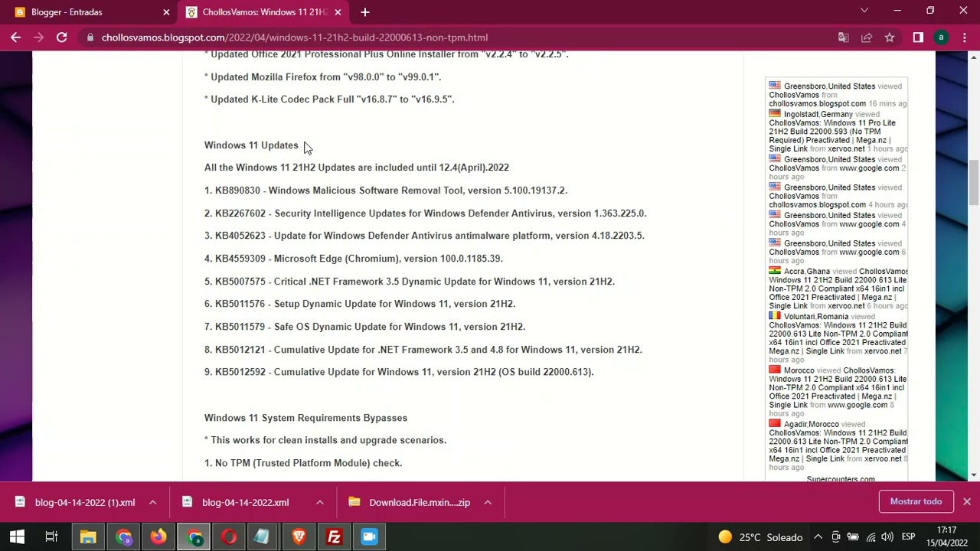Open the tab search chevron

click(x=864, y=11)
